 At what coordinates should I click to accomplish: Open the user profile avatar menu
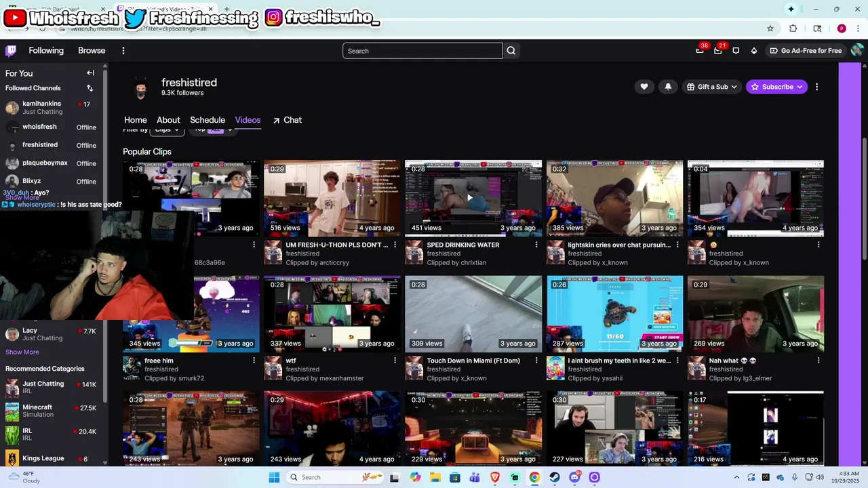(x=857, y=50)
